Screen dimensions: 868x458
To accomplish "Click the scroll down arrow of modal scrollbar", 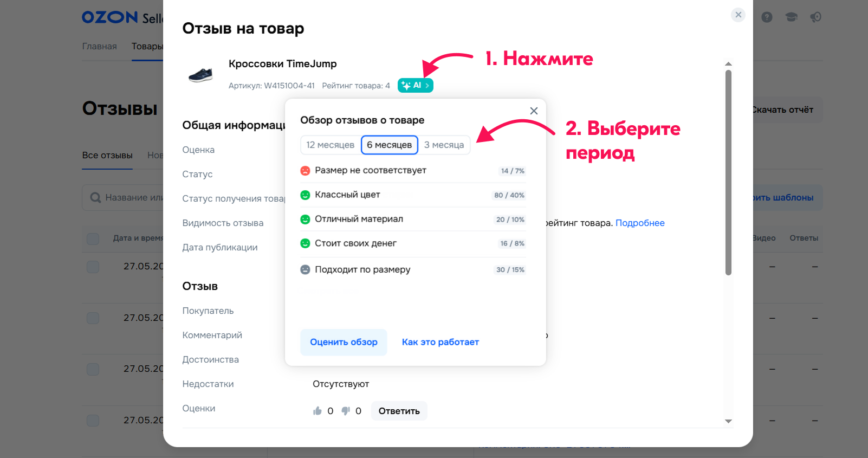I will [x=728, y=421].
